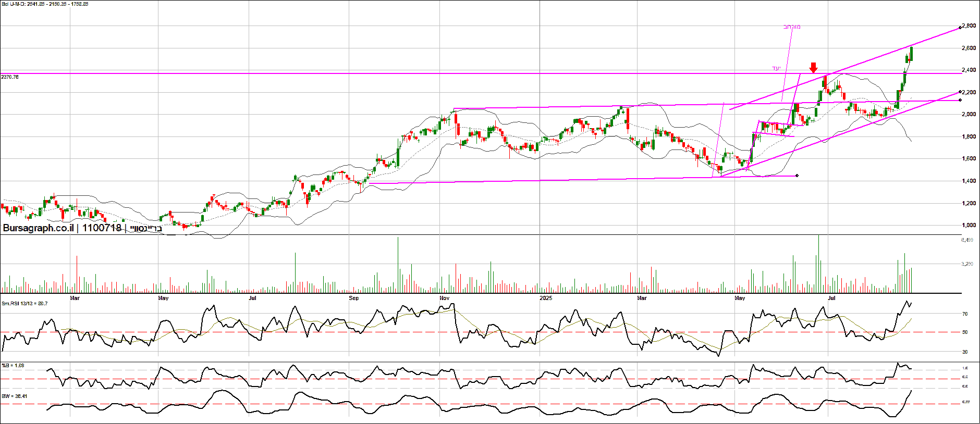Select the %B indicator label
The width and height of the screenshot is (980, 424).
[13, 366]
